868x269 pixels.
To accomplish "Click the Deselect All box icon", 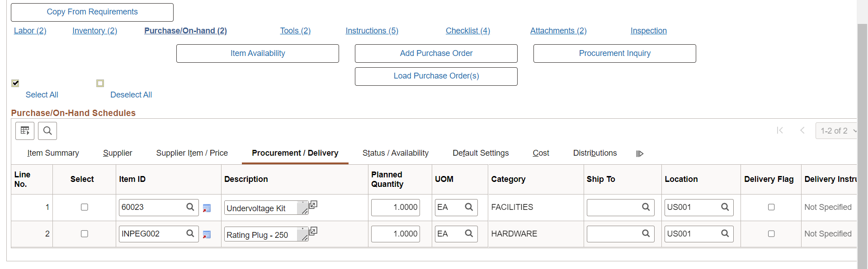I will click(100, 83).
